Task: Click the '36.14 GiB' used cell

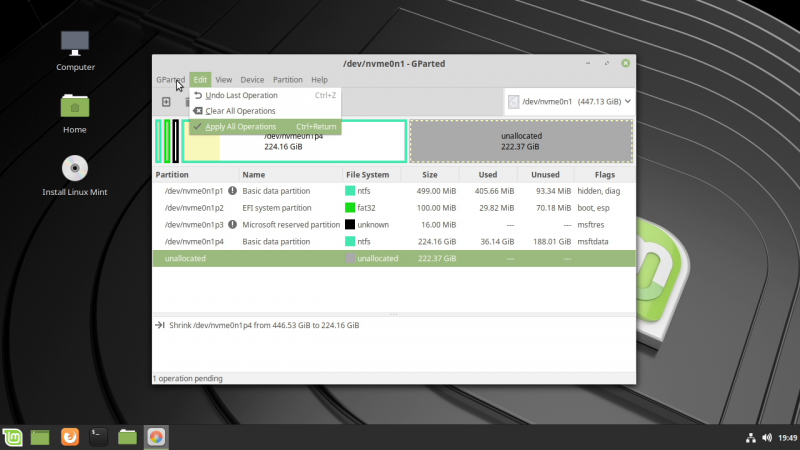Action: tap(497, 241)
